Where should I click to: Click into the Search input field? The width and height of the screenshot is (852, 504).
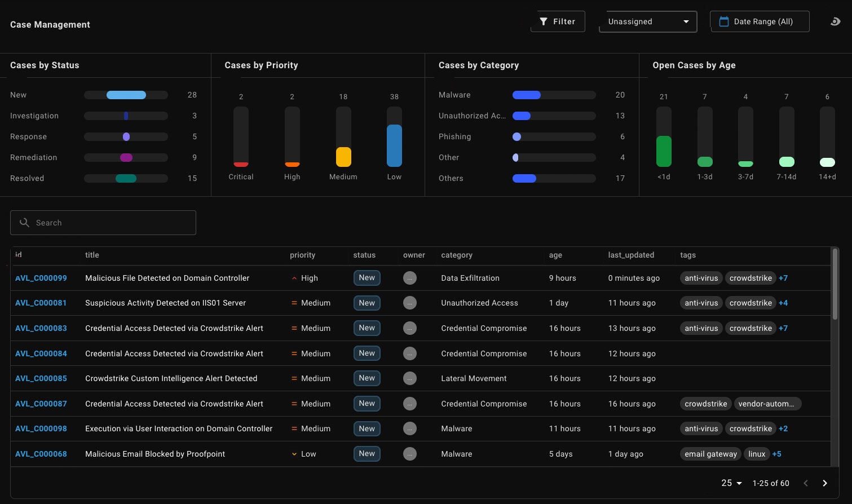click(x=103, y=223)
